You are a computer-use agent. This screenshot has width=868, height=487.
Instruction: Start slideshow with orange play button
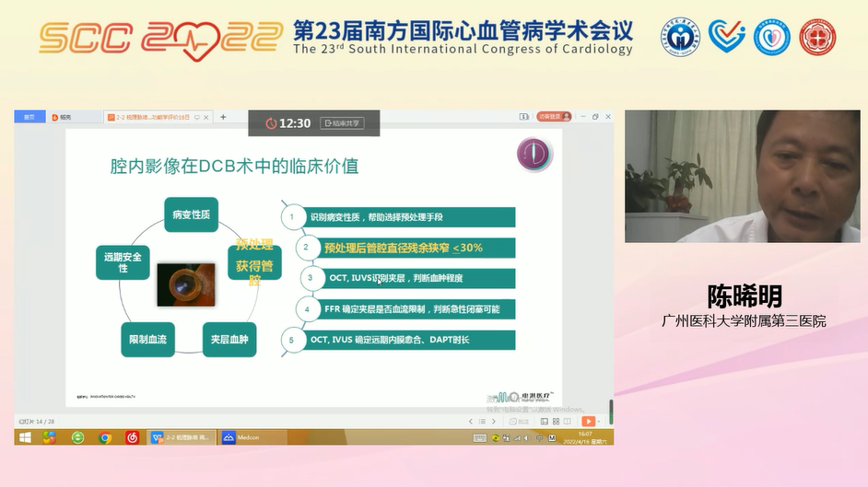[588, 422]
